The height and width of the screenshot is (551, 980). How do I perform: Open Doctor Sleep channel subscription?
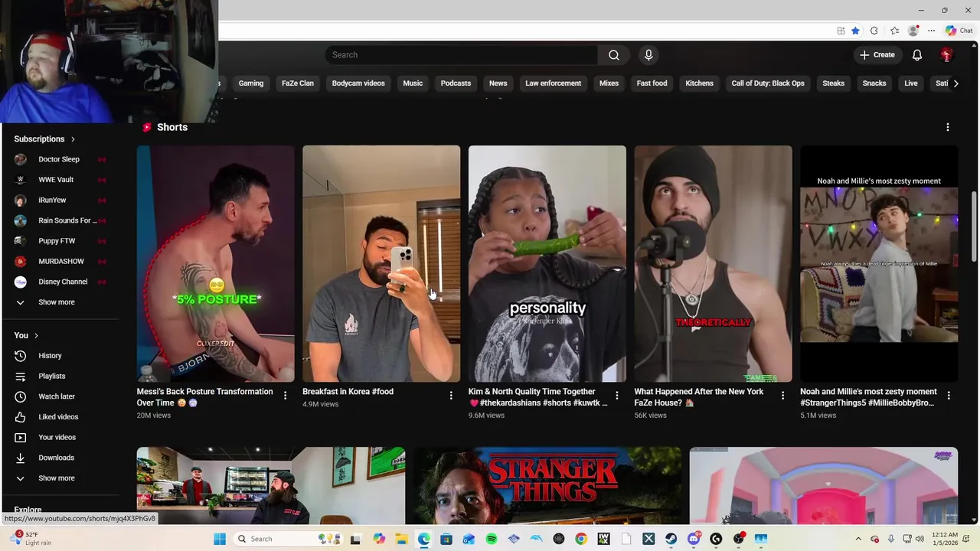60,159
